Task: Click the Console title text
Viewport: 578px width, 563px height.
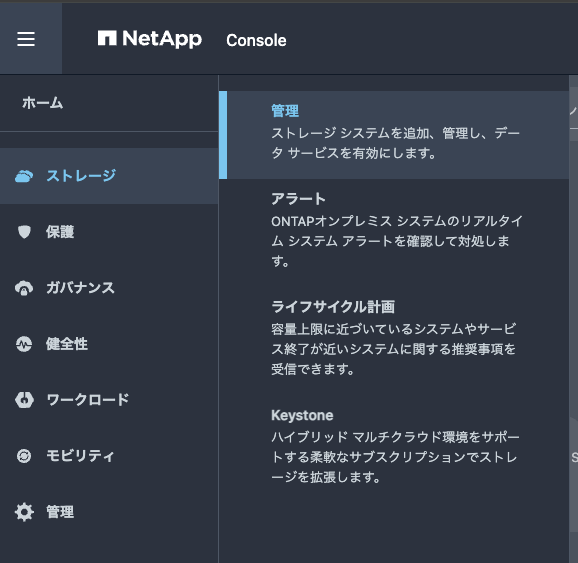Action: coord(256,40)
